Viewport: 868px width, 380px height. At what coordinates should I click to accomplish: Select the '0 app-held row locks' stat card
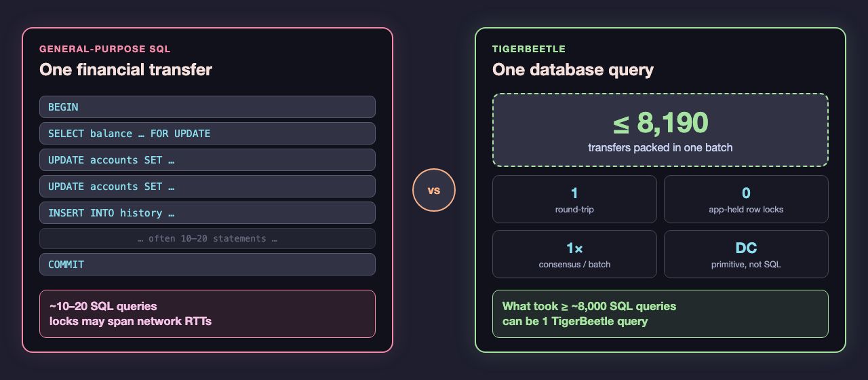(x=746, y=199)
